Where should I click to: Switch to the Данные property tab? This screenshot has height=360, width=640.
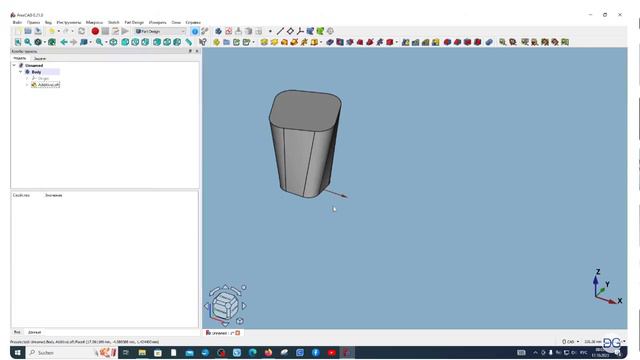point(34,332)
